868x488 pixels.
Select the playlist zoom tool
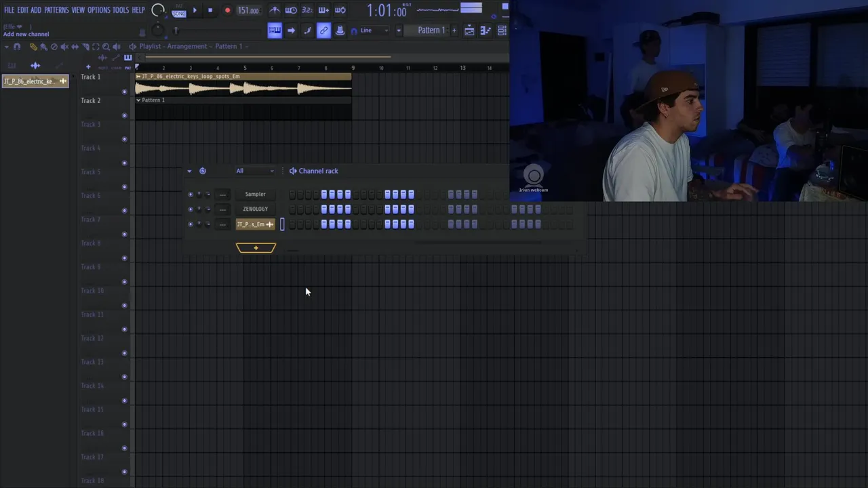[106, 47]
